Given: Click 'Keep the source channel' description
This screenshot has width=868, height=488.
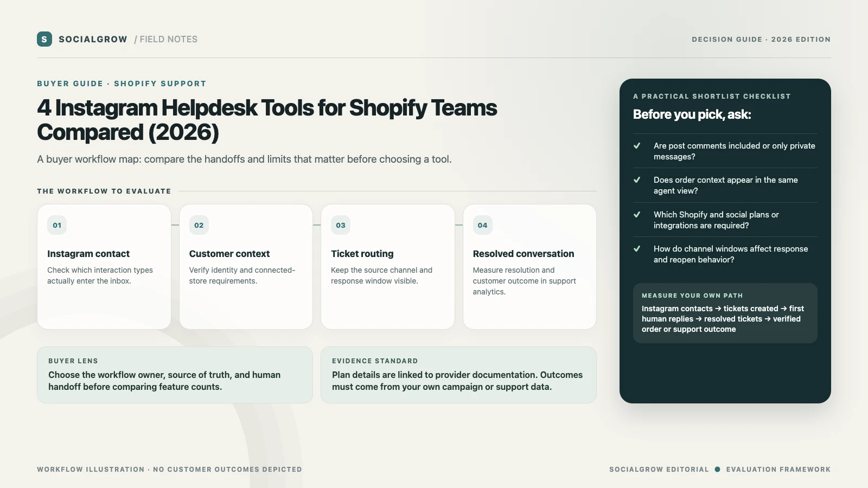Looking at the screenshot, I should point(382,275).
